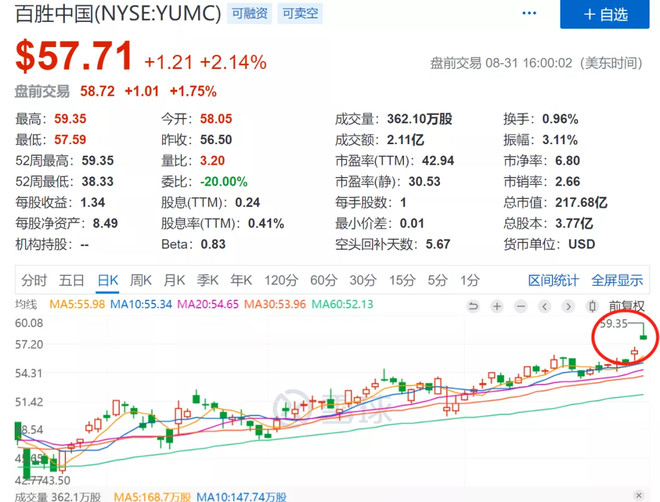
Task: Click the volume MA10:147.74万股 label
Action: (241, 497)
